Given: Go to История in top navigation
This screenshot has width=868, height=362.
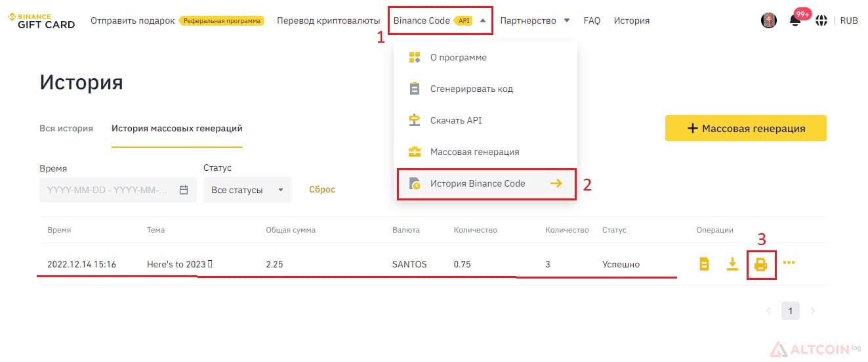Looking at the screenshot, I should tap(631, 20).
